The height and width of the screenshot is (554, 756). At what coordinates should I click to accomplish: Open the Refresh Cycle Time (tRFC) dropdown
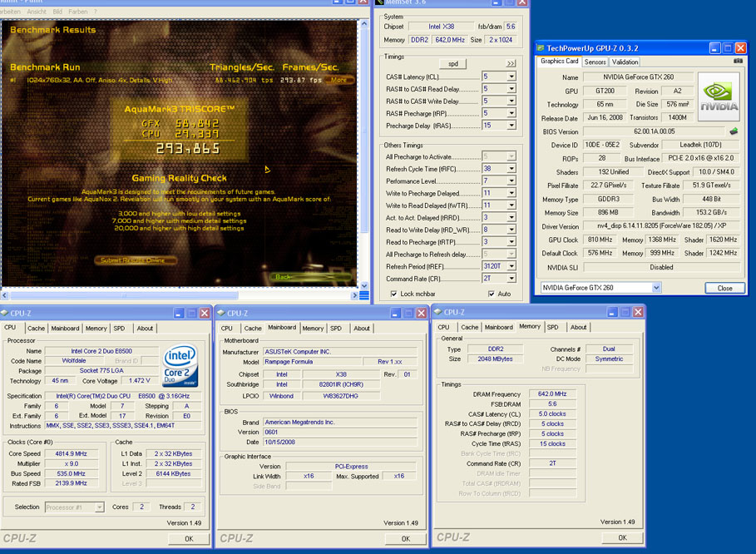point(511,169)
